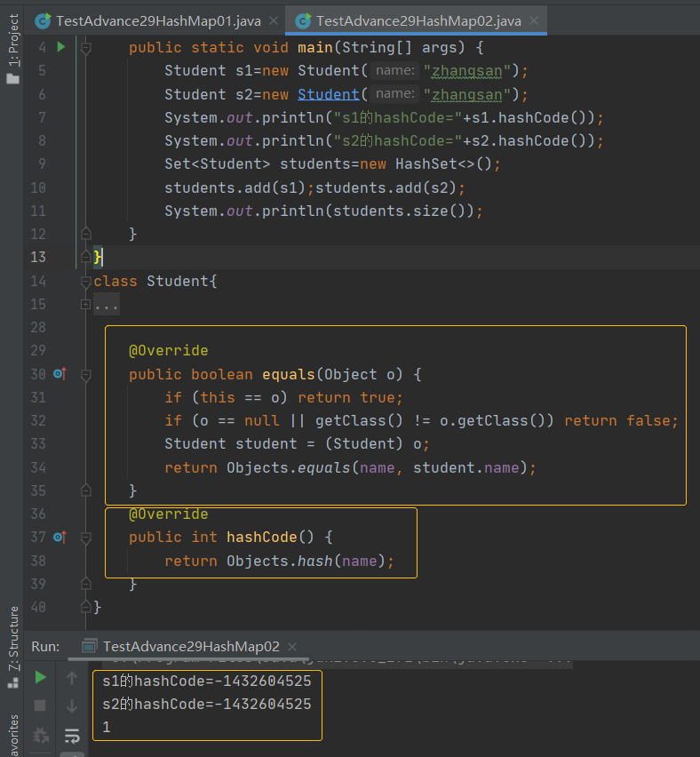Image resolution: width=700 pixels, height=757 pixels.
Task: Click the "zhangsan" string on line 5
Action: pos(467,71)
